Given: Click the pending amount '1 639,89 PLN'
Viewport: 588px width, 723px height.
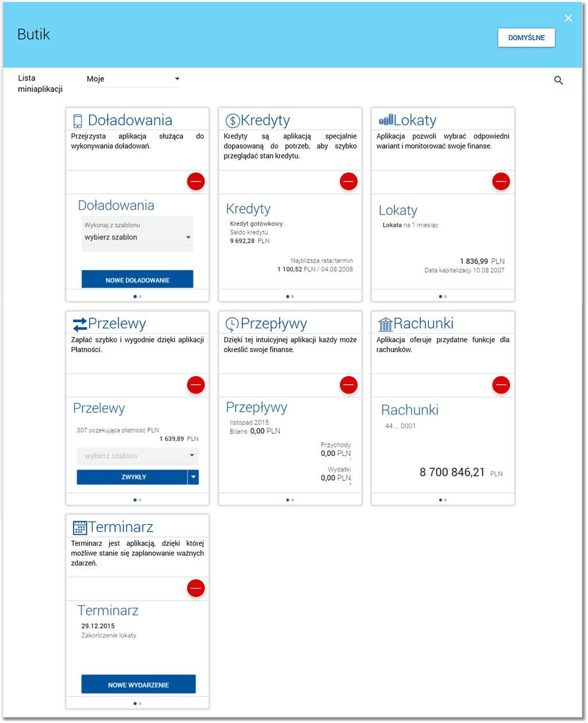Looking at the screenshot, I should pos(179,439).
